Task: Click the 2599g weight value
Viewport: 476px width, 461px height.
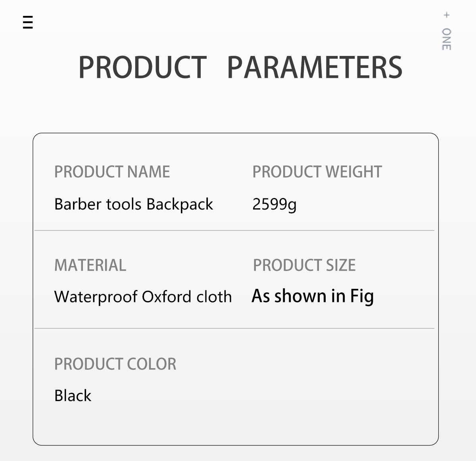Action: coord(274,204)
